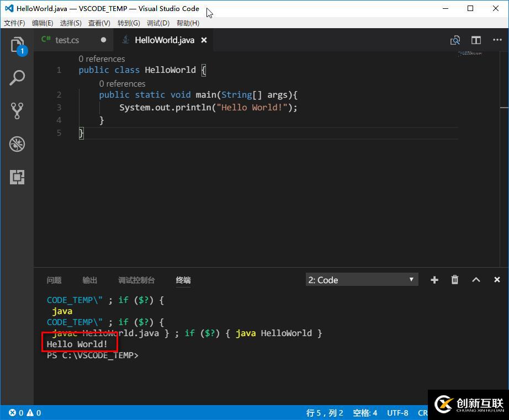Close the HelloWorld.java tab
Image resolution: width=509 pixels, height=420 pixels.
(204, 40)
